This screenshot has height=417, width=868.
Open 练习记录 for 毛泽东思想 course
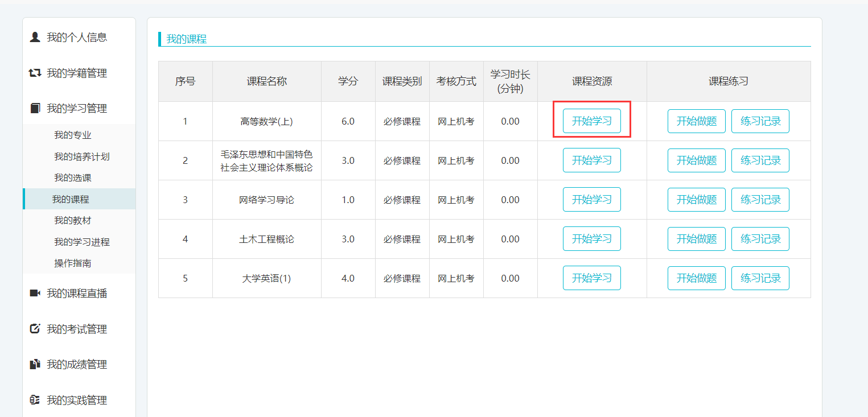(760, 160)
